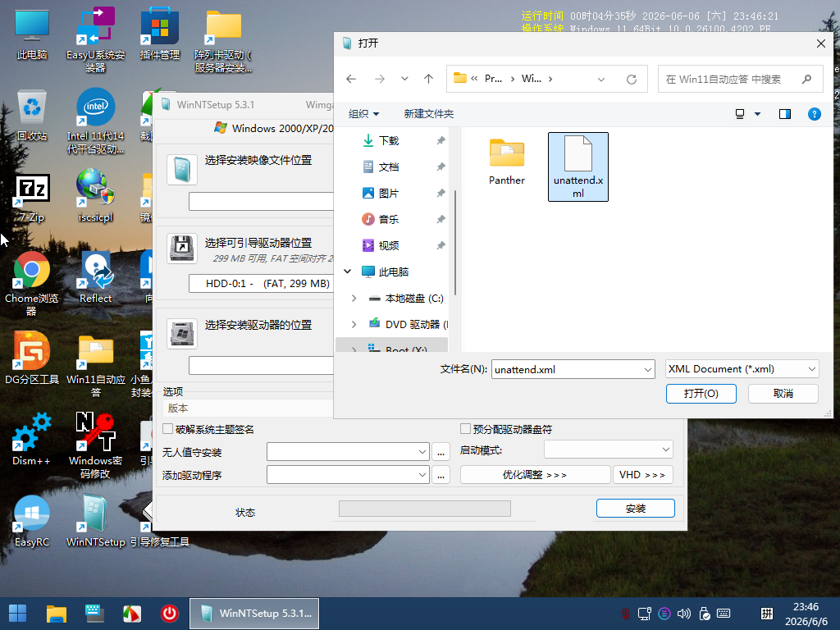
Task: Click 优化调整 >>> button
Action: (x=535, y=475)
